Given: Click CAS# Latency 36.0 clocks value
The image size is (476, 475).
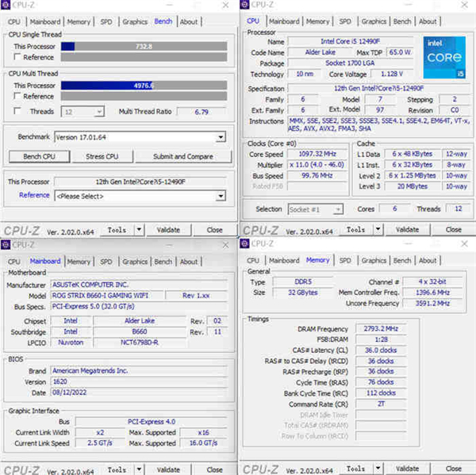Looking at the screenshot, I should click(x=381, y=350).
